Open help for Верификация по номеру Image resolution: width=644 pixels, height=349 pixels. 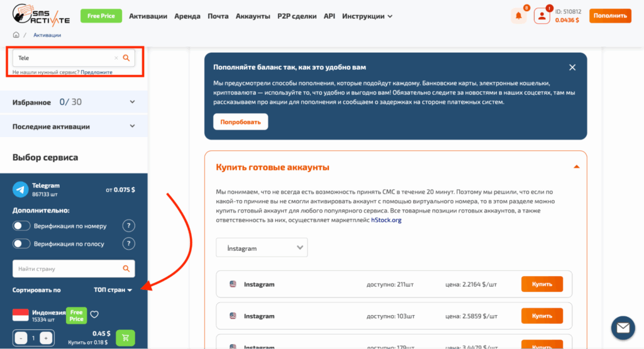coord(128,226)
